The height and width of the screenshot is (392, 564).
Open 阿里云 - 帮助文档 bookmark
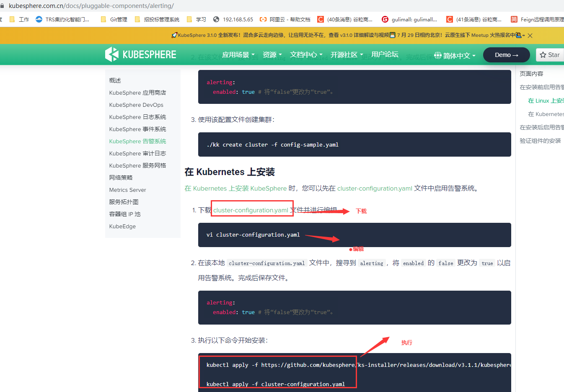(285, 19)
